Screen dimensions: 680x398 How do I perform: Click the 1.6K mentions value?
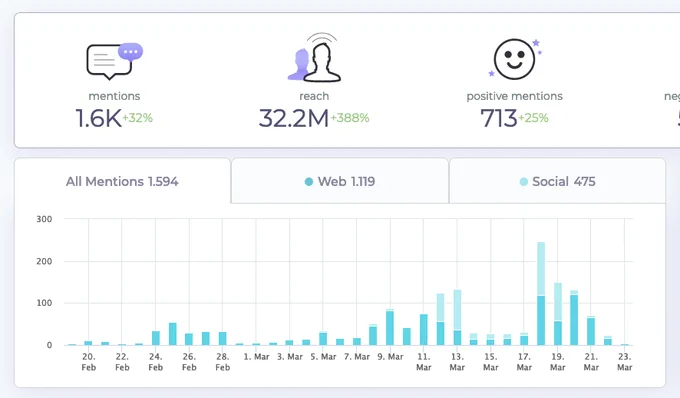point(98,118)
